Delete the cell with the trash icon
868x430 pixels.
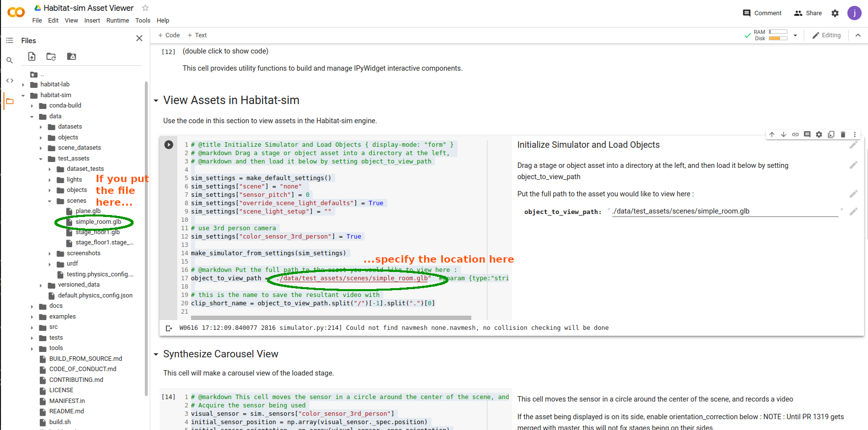coord(843,134)
